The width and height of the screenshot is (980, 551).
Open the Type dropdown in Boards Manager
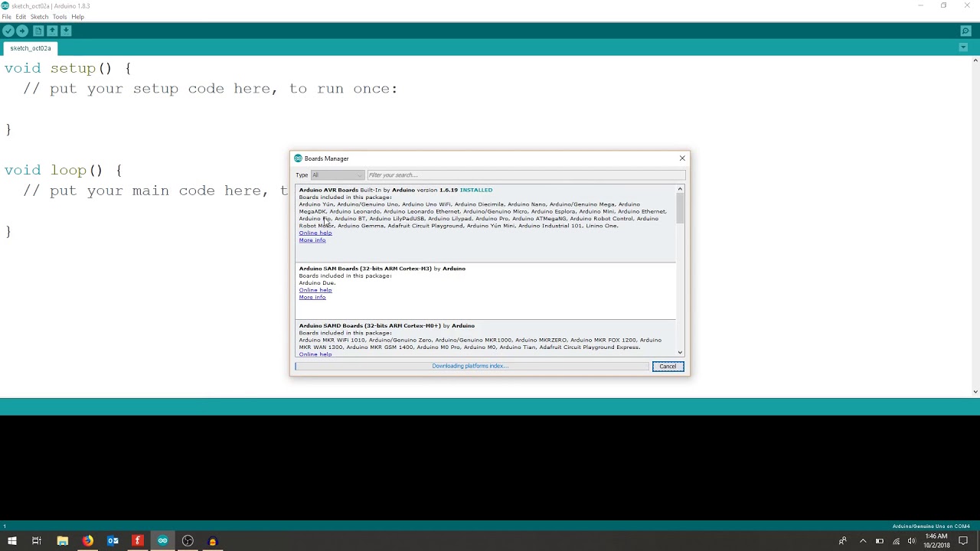click(337, 175)
